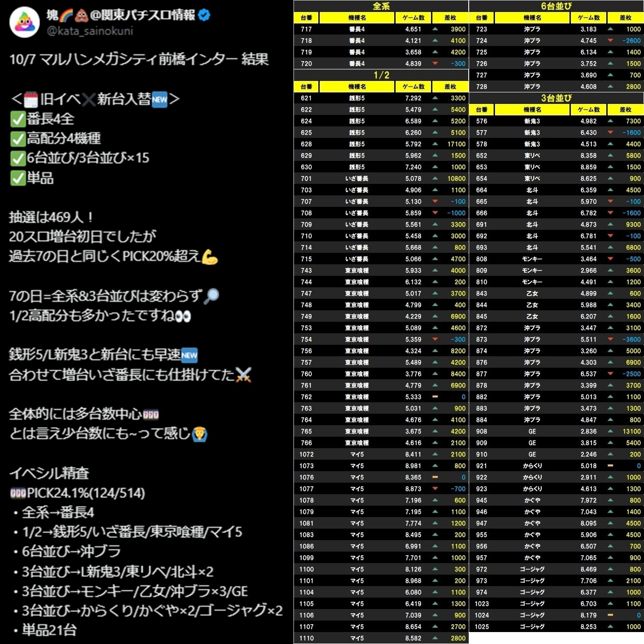This screenshot has width=644, height=644.
Task: Click the orange dash indicator in row 1024
Action: [610, 615]
